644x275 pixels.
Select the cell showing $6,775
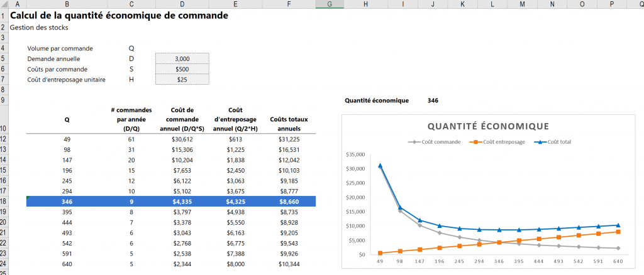[x=235, y=243]
